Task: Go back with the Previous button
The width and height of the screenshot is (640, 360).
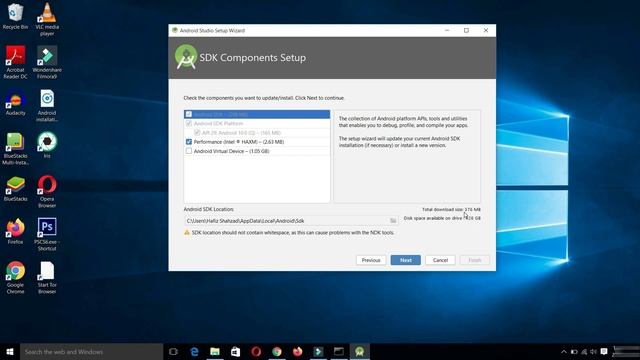Action: (x=371, y=260)
